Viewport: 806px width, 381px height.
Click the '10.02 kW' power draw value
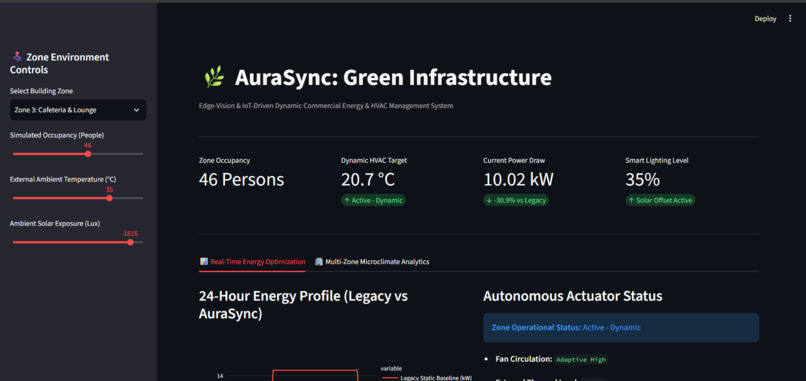[518, 180]
